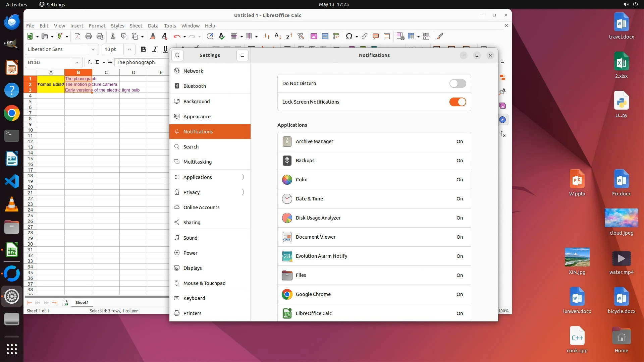Open Google Chrome notification settings row
644x362 pixels.
point(374,294)
